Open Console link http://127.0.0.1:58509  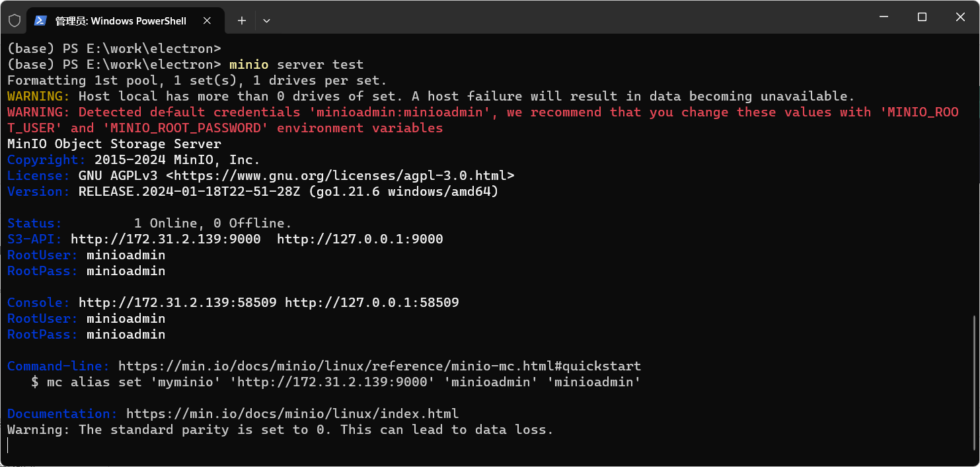[x=371, y=303]
